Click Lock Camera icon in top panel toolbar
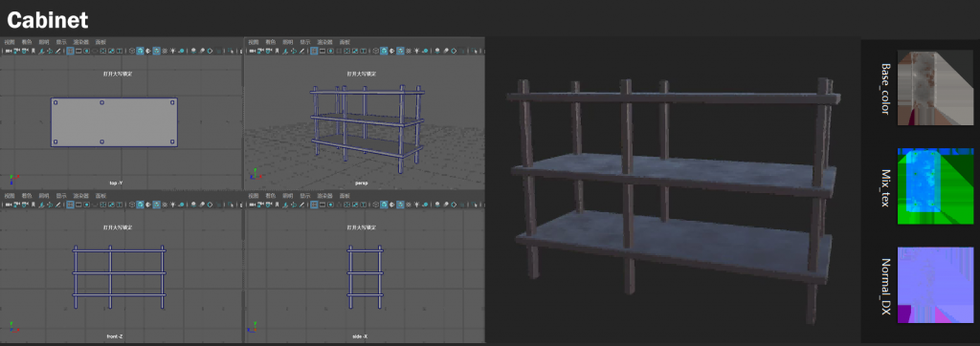The image size is (980, 346). pos(17,52)
